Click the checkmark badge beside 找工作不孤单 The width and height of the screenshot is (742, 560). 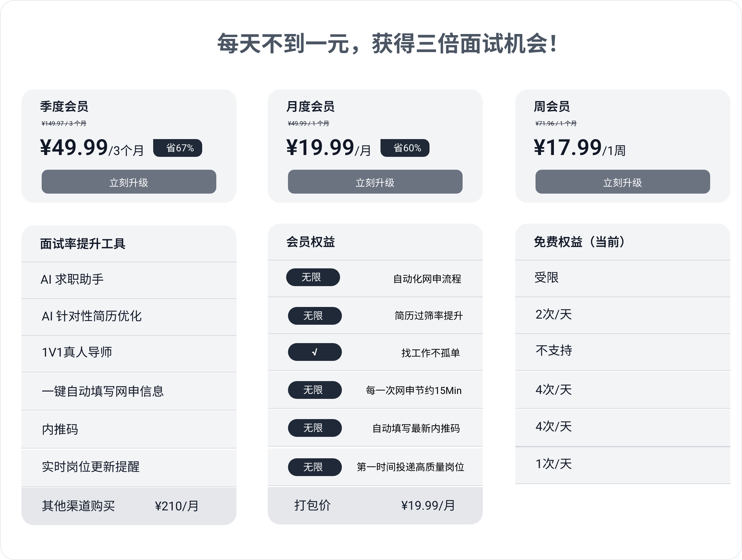[315, 352]
